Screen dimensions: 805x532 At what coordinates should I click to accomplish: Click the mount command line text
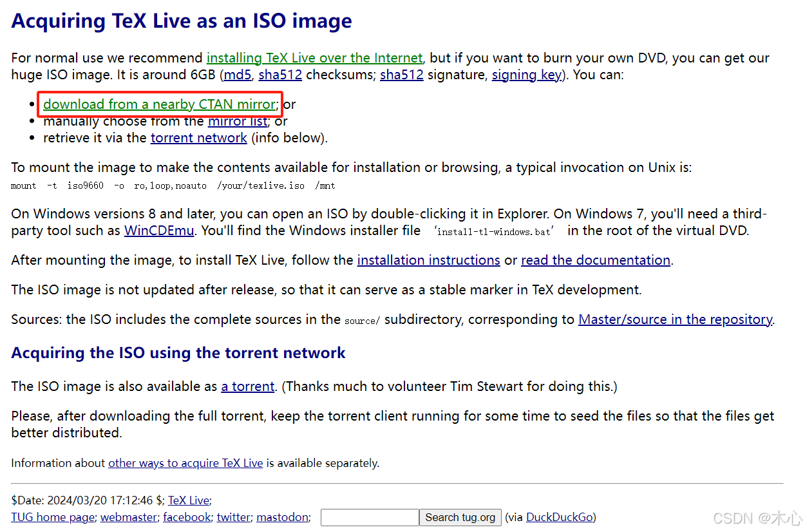pos(173,185)
